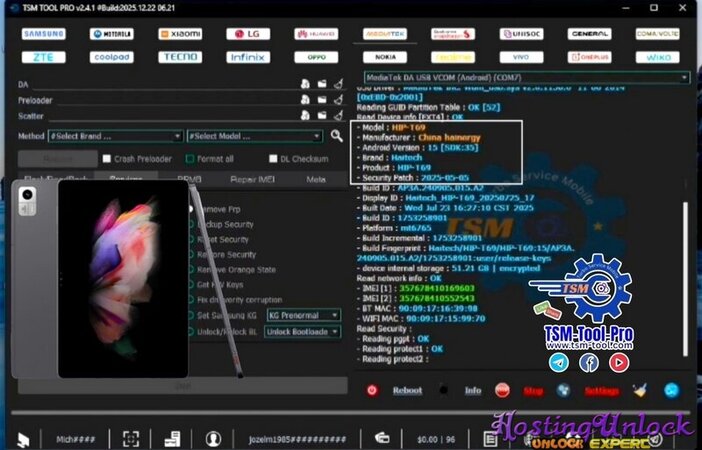
Task: Select the Remove Frp radio option
Action: point(191,209)
